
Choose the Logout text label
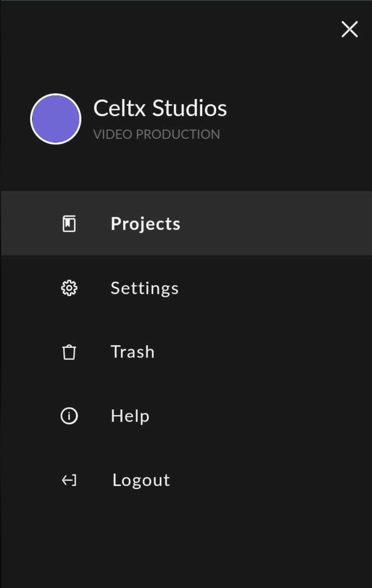tap(141, 480)
